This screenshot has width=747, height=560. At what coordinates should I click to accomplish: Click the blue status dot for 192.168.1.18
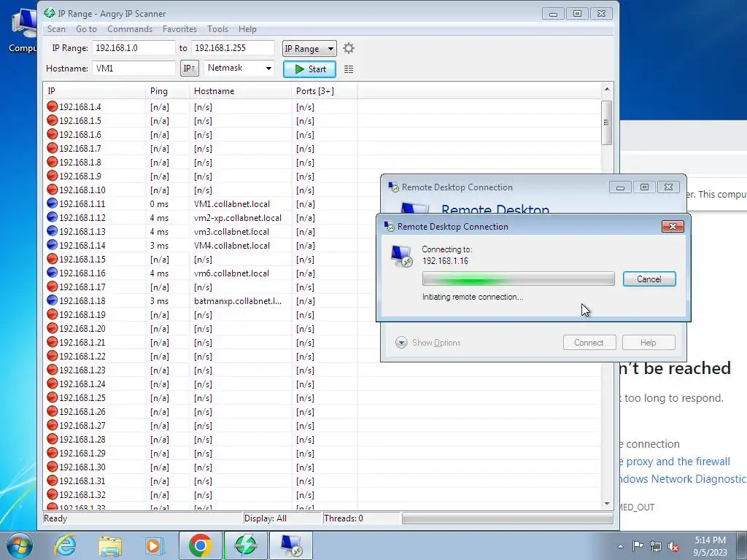[x=52, y=300]
